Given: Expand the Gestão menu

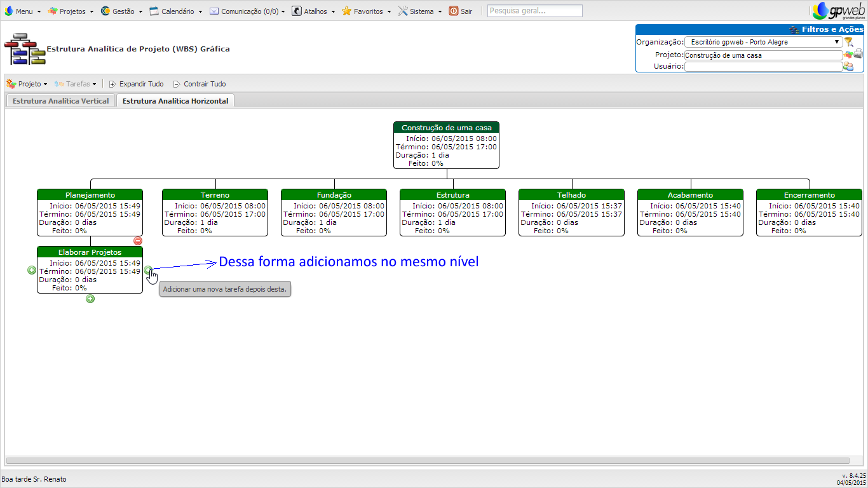Looking at the screenshot, I should 122,11.
